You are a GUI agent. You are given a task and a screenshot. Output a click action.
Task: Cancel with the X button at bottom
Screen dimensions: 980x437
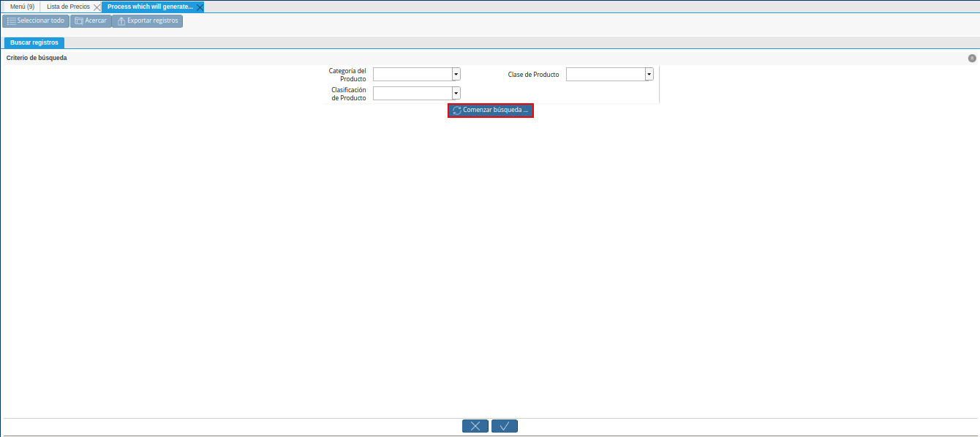point(475,426)
